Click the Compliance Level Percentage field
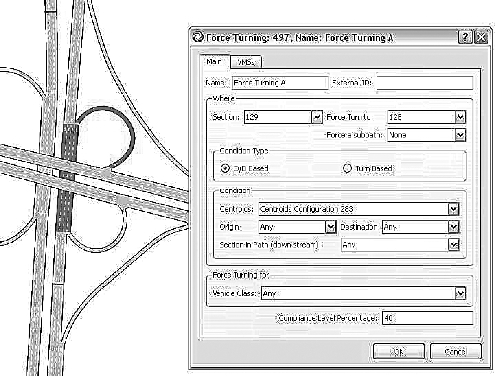Image resolution: width=497 pixels, height=376 pixels. point(428,318)
